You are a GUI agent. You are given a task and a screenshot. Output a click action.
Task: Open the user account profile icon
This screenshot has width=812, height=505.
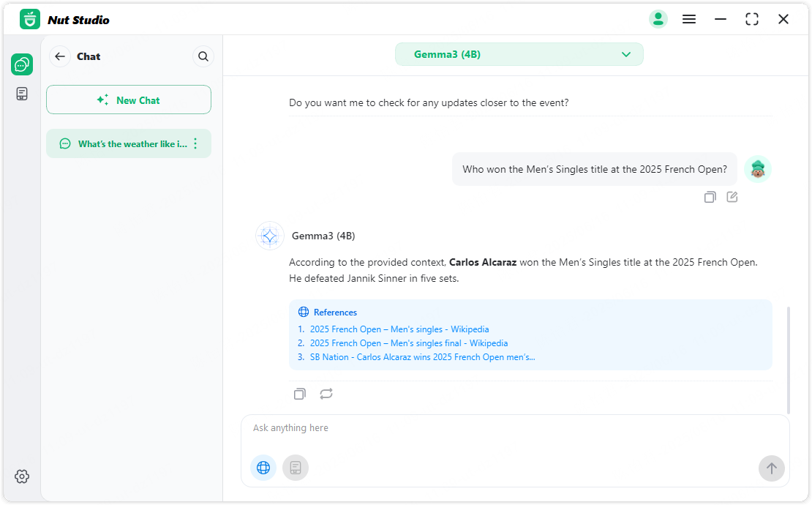tap(658, 19)
